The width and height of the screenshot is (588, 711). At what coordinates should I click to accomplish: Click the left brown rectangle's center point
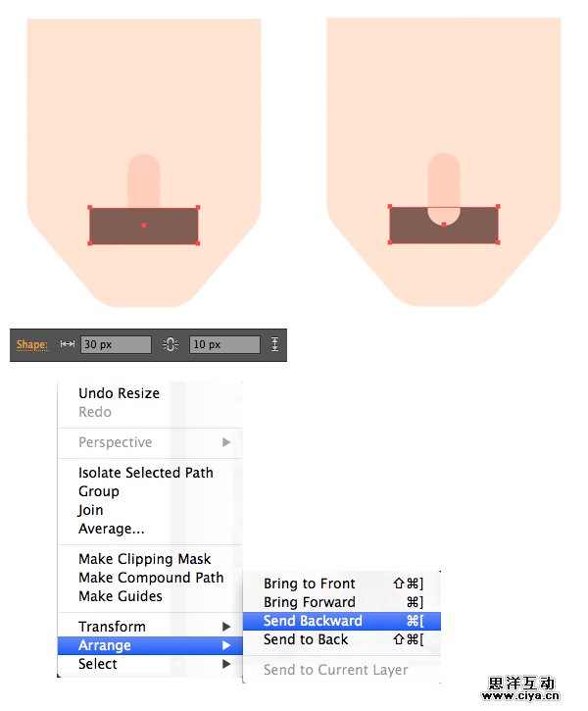coord(144,226)
